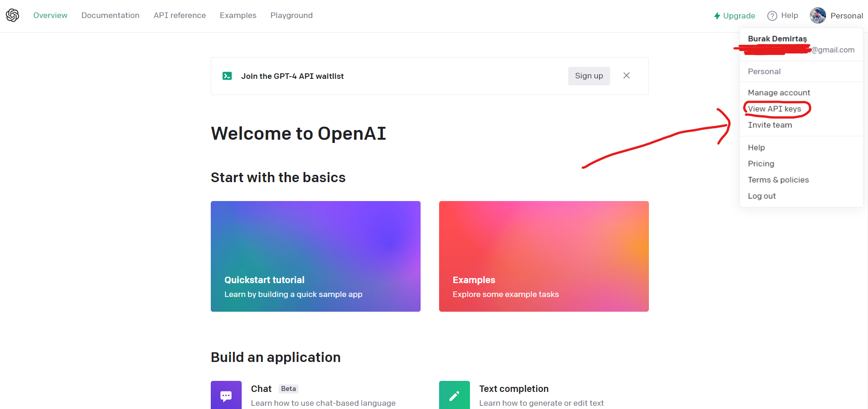Click the Build an application heading

tap(276, 357)
